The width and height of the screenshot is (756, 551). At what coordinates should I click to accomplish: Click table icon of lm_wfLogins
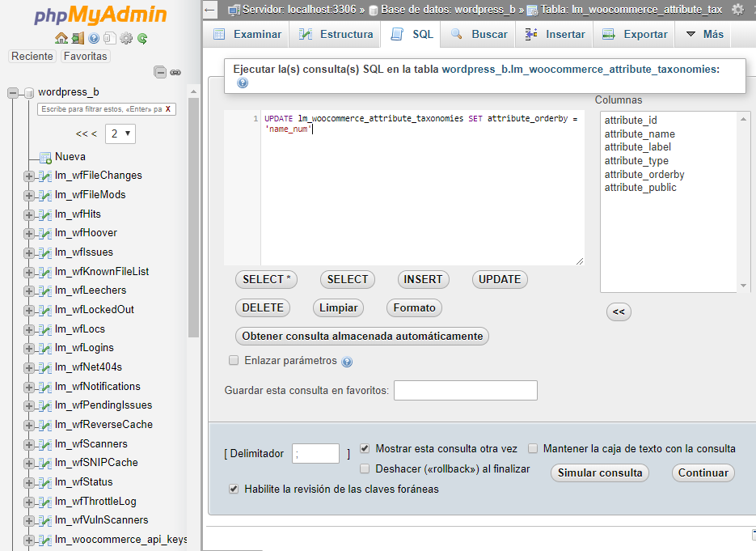(x=45, y=349)
